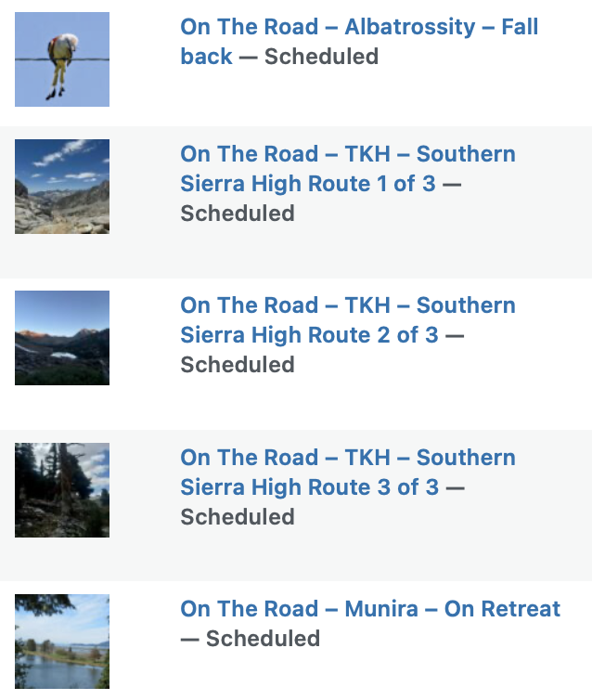The image size is (592, 700).
Task: Open the Albatrossity – Fall back post link
Action: pyautogui.click(x=359, y=42)
